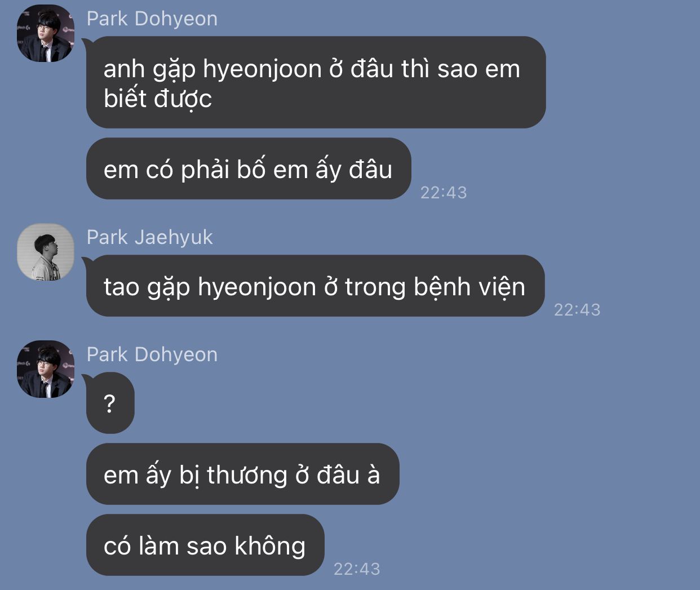
Task: Tap the 22:43 timestamp beside "có làm sao không"
Action: [x=357, y=569]
